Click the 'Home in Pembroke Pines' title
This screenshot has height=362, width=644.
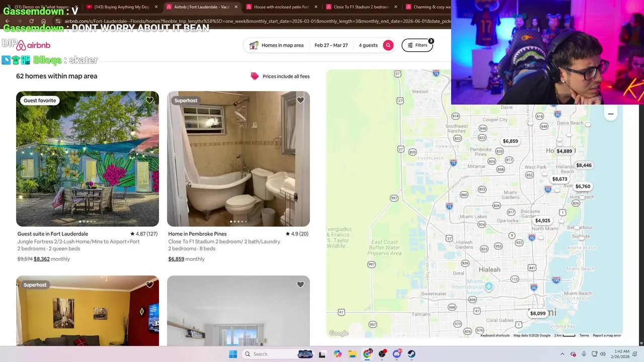click(197, 234)
